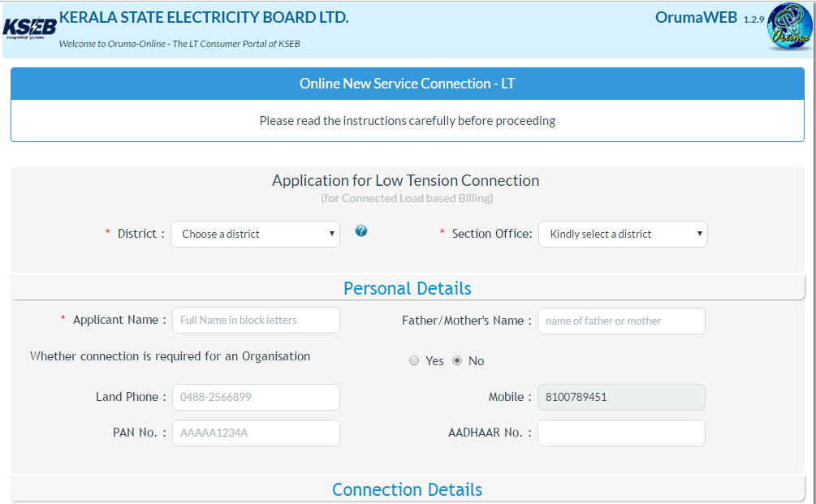Select No for organisation connection

456,360
